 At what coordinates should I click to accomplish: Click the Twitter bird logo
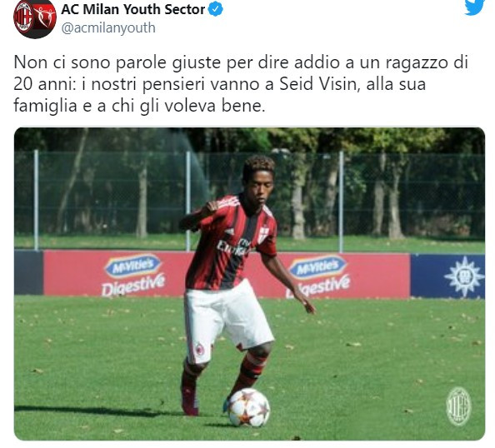[x=474, y=7]
